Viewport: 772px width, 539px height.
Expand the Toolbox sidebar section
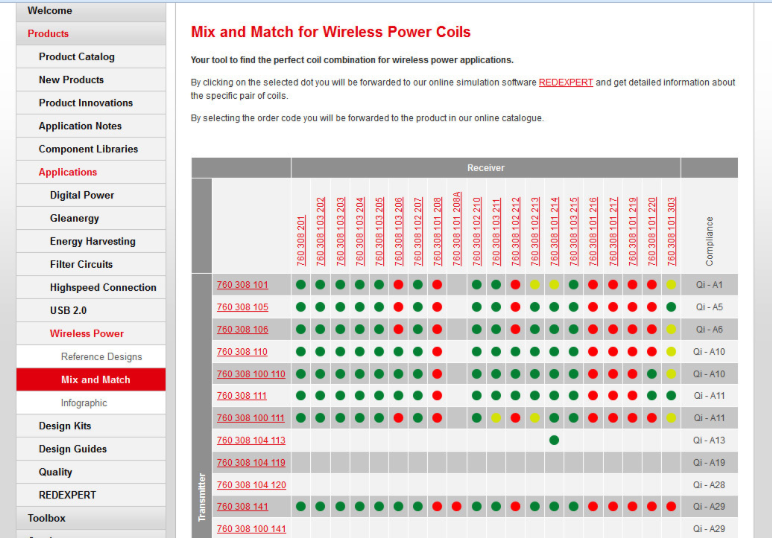pos(46,518)
